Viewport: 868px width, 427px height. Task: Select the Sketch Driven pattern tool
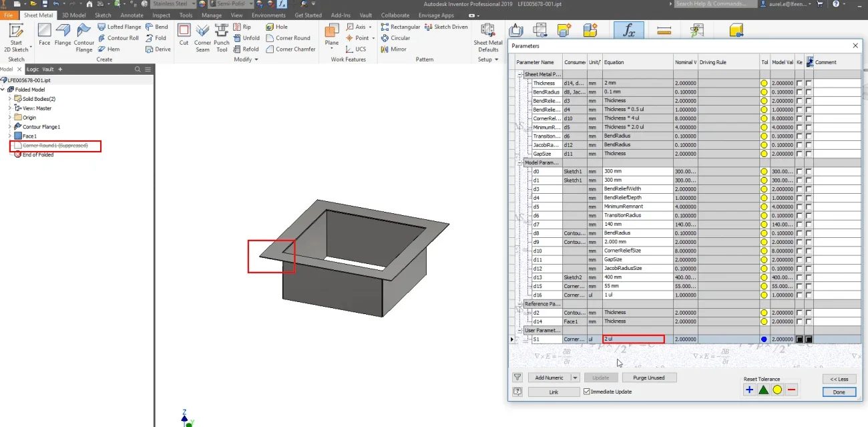pos(447,27)
